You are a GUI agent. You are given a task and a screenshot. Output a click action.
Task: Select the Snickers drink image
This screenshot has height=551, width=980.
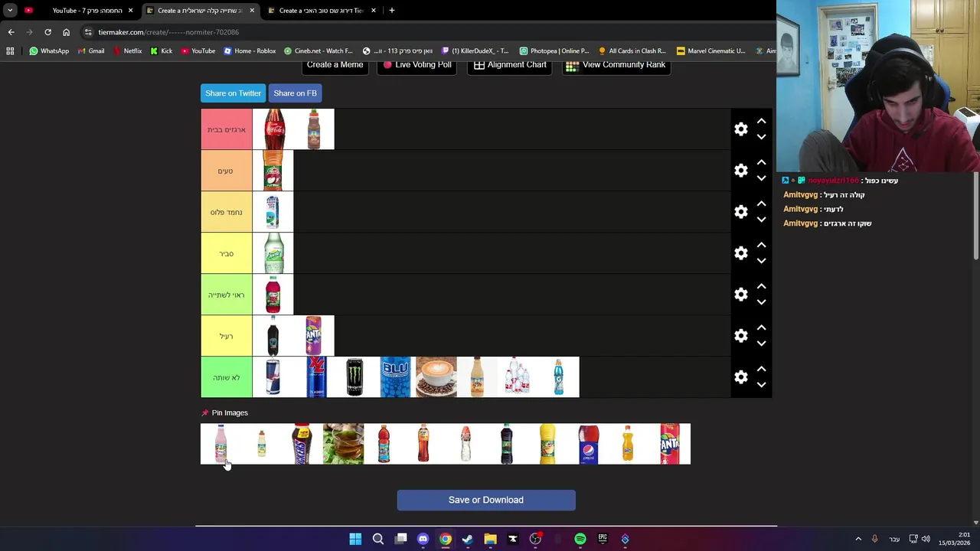tap(302, 444)
